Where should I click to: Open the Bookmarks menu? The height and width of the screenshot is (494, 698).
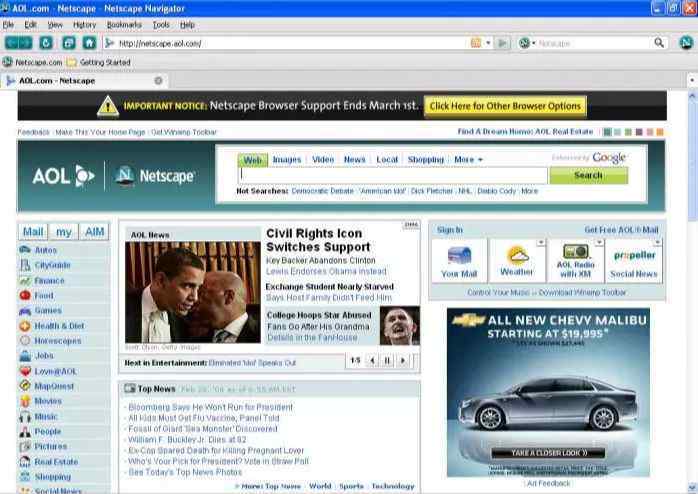(124, 25)
